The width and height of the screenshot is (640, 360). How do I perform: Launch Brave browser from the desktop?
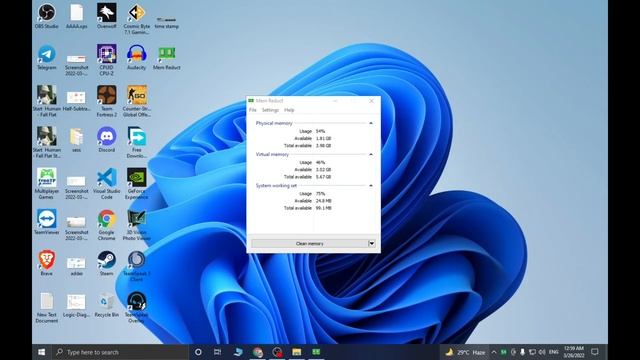pyautogui.click(x=47, y=263)
